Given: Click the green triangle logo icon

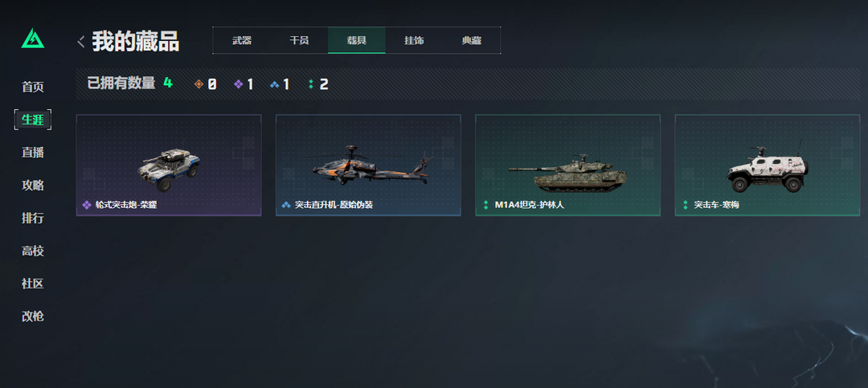Looking at the screenshot, I should click(x=33, y=39).
